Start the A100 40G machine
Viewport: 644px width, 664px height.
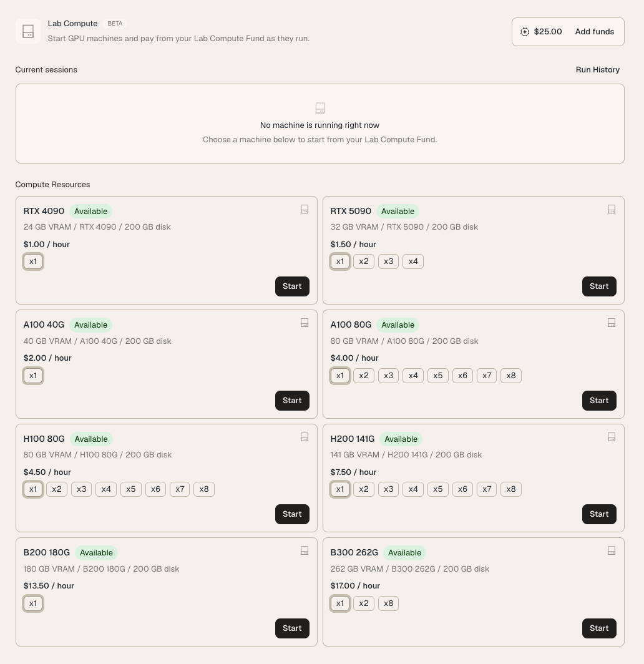[x=292, y=401]
